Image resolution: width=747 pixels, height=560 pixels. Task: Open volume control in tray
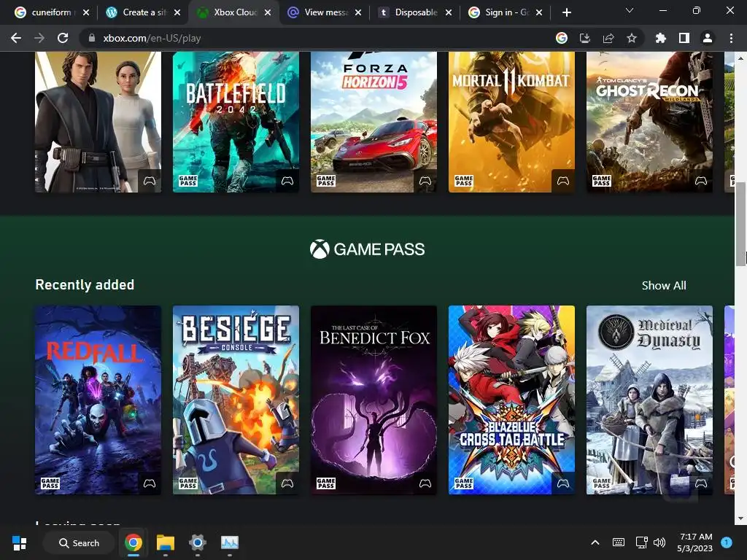[x=659, y=542]
